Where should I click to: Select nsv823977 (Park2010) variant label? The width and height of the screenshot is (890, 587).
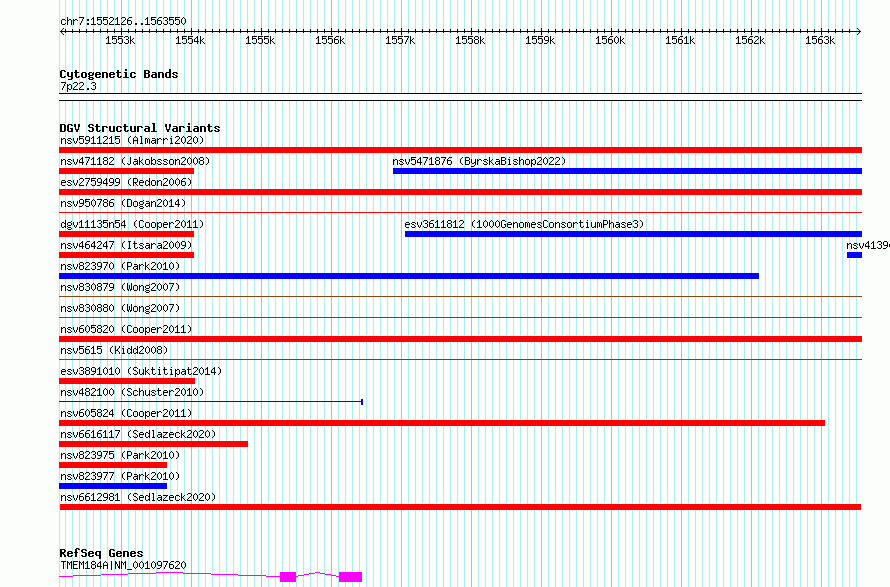tap(120, 476)
